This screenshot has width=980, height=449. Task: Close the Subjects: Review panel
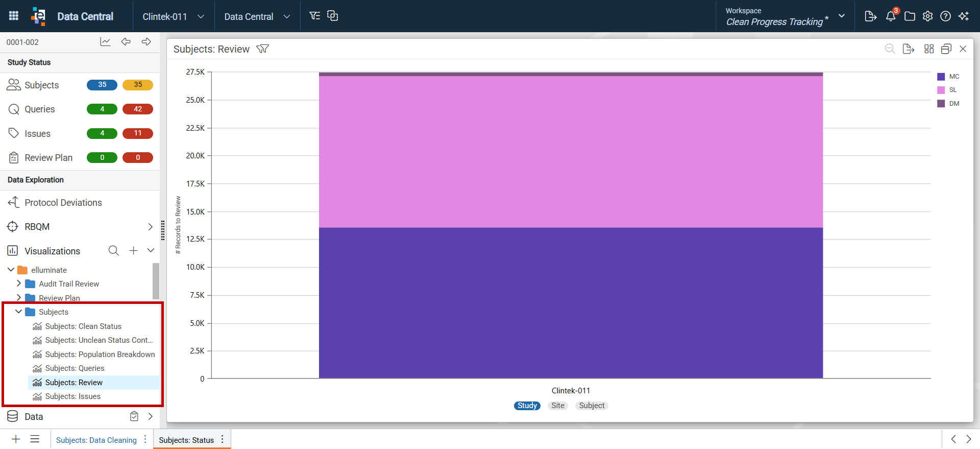point(963,49)
